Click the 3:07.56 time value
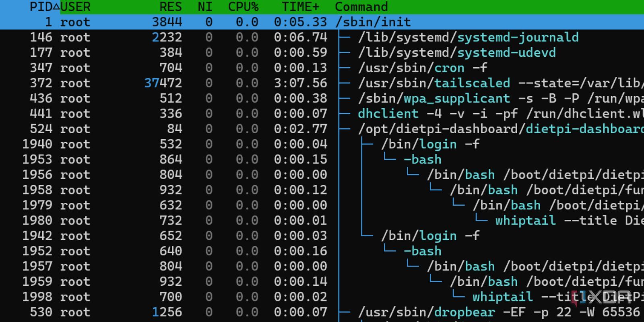The image size is (644, 322). coord(301,83)
